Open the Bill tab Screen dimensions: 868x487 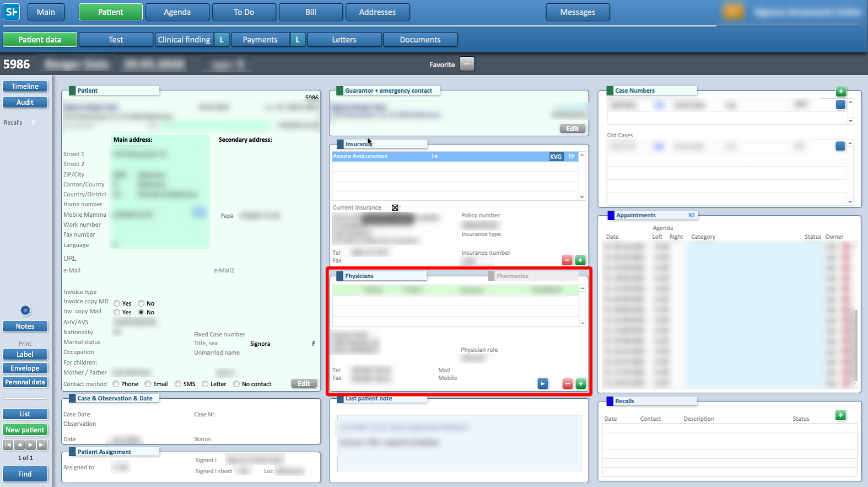coord(311,12)
